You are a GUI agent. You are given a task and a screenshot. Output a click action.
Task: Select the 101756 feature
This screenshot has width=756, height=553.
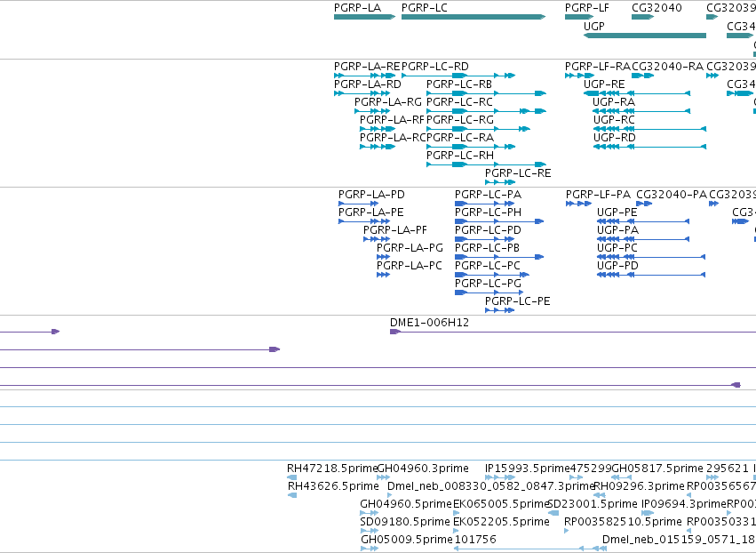tap(529, 549)
